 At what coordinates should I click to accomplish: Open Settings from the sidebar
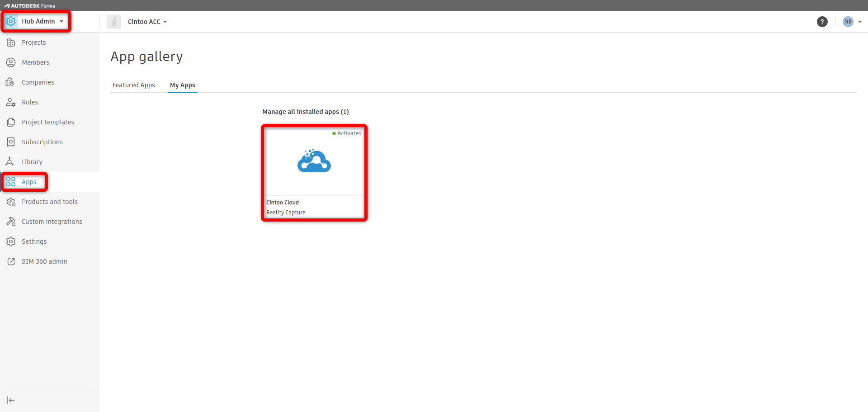click(x=34, y=242)
